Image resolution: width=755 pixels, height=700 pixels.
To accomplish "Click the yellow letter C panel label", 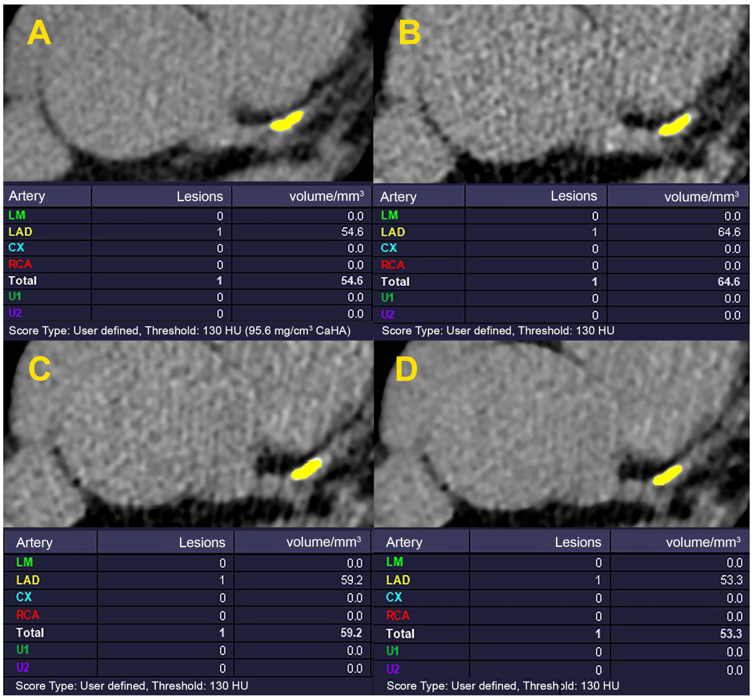I will (40, 369).
